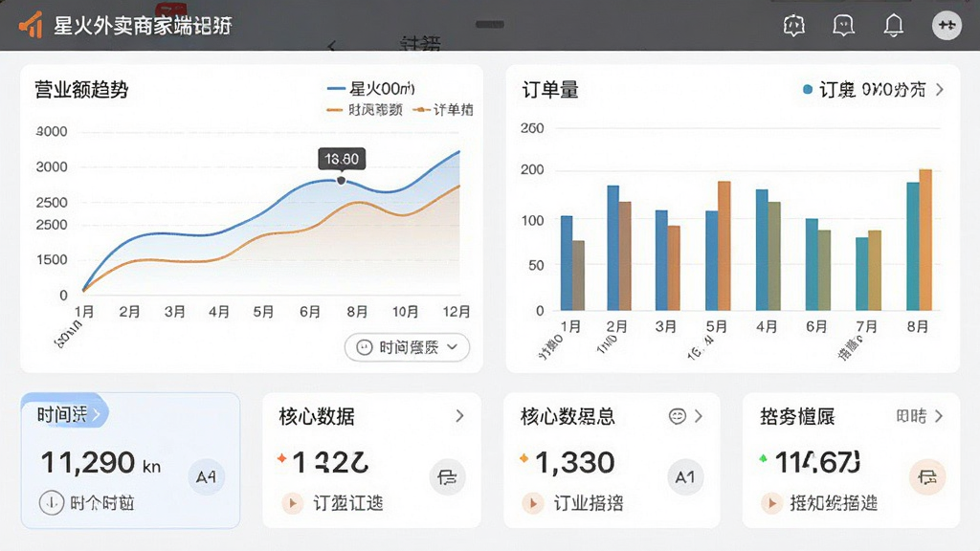Expand the chevron at order chart top right

click(x=940, y=89)
